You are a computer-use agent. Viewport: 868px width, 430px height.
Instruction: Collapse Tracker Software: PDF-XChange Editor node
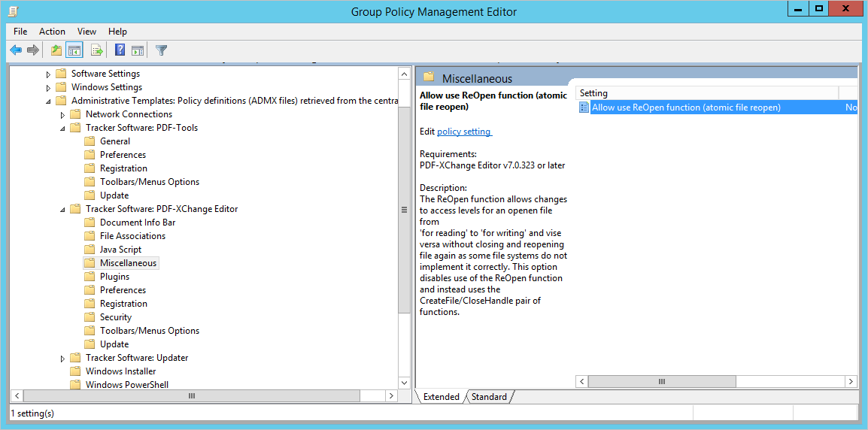[x=62, y=209]
